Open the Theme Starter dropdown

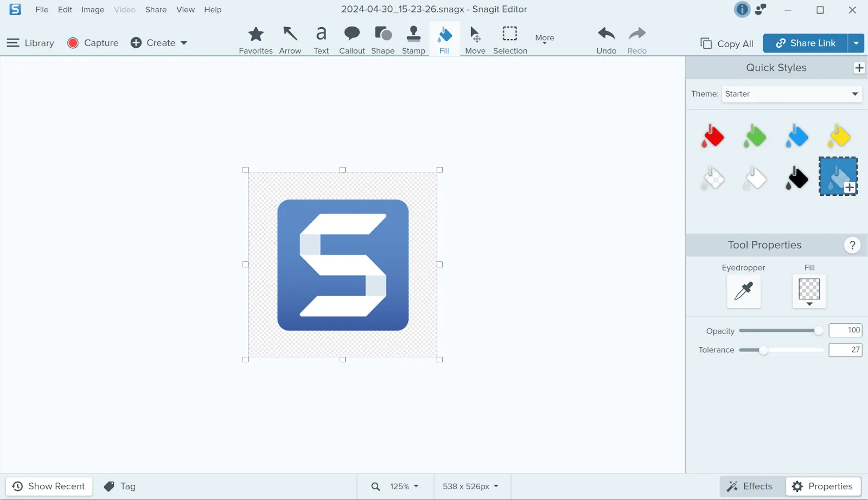click(x=792, y=94)
